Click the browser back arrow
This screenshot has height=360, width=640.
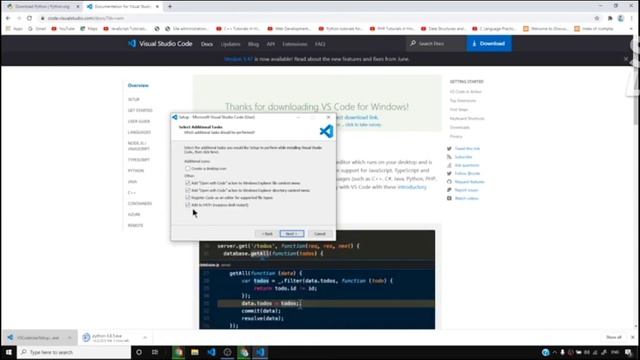click(8, 18)
